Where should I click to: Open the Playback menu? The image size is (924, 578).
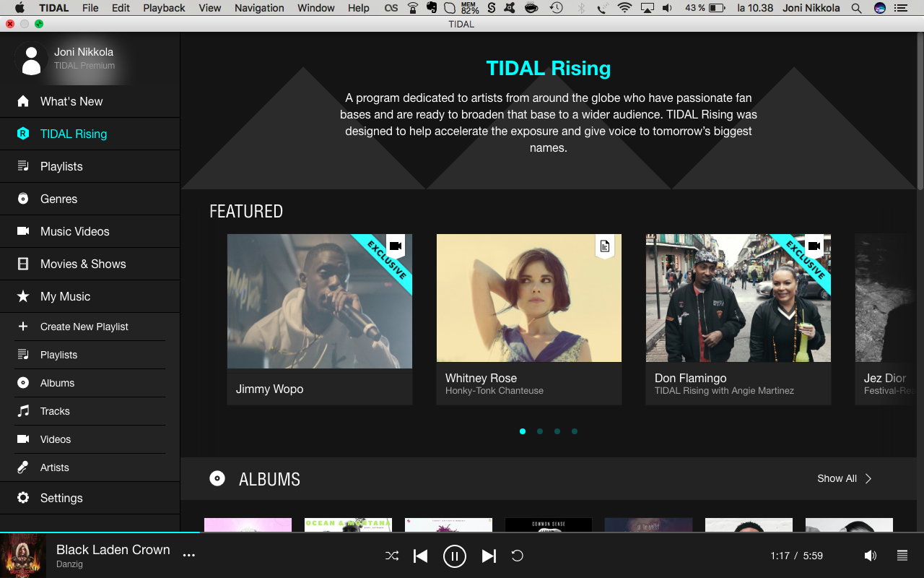(164, 8)
